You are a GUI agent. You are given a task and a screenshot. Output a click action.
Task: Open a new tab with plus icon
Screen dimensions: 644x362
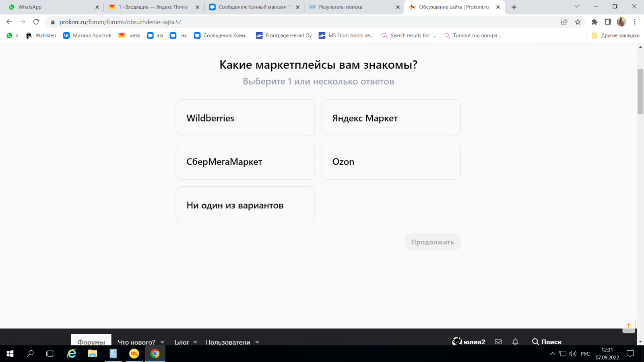pyautogui.click(x=514, y=7)
